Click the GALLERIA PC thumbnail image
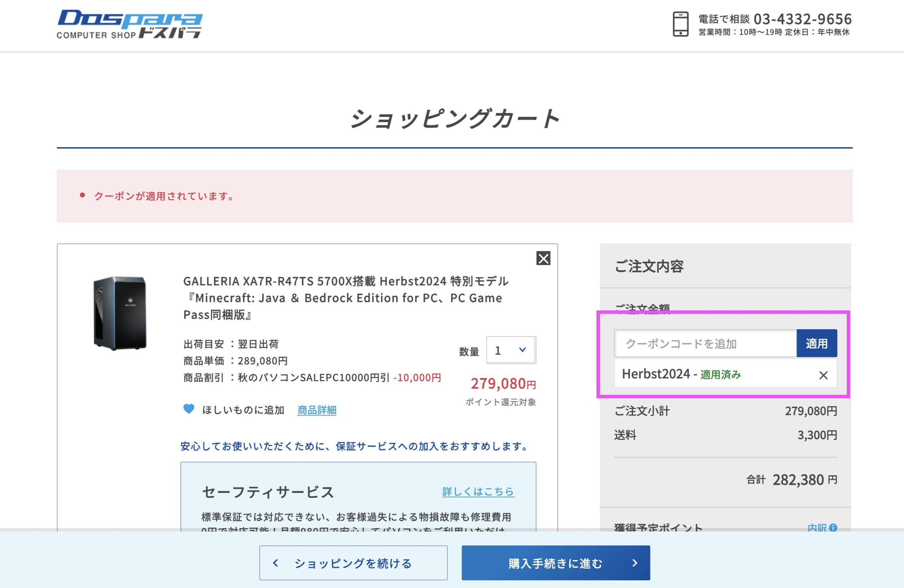This screenshot has width=904, height=588. coord(120,313)
